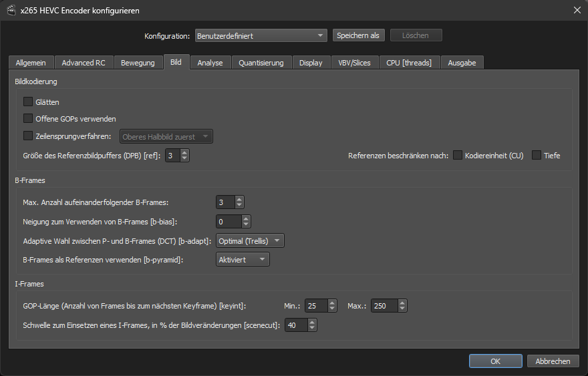Increase the scenecut threshold value
This screenshot has width=588, height=376.
tap(312, 322)
